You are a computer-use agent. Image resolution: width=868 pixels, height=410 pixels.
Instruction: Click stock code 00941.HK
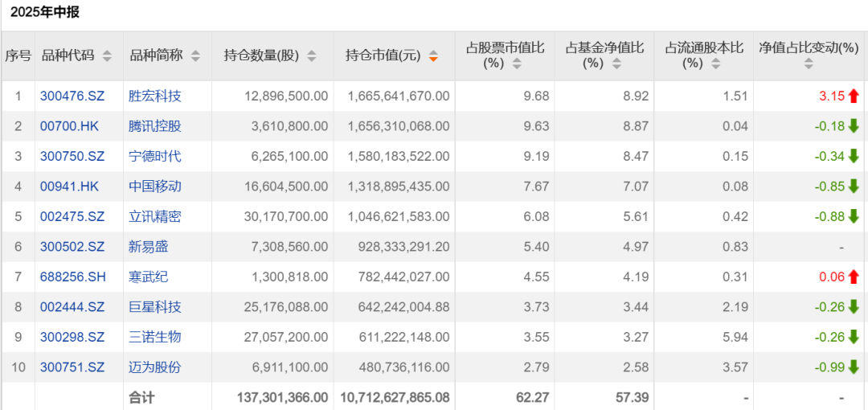70,187
